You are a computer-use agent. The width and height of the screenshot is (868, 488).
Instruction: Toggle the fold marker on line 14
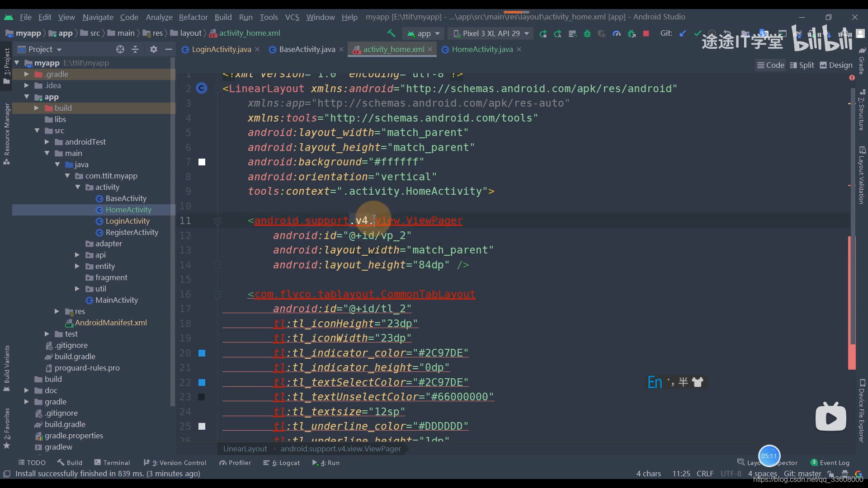[x=217, y=265]
